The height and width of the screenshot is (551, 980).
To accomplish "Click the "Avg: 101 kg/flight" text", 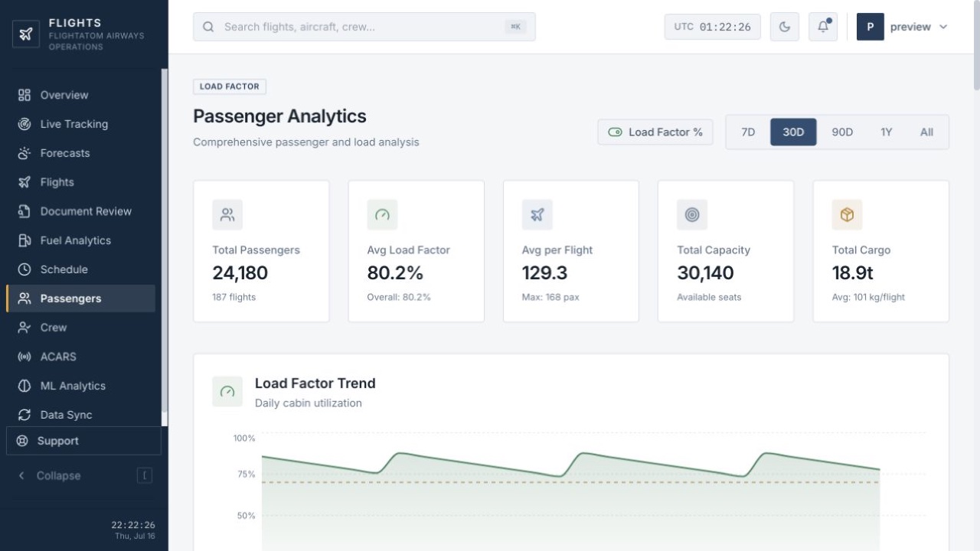I will [868, 297].
